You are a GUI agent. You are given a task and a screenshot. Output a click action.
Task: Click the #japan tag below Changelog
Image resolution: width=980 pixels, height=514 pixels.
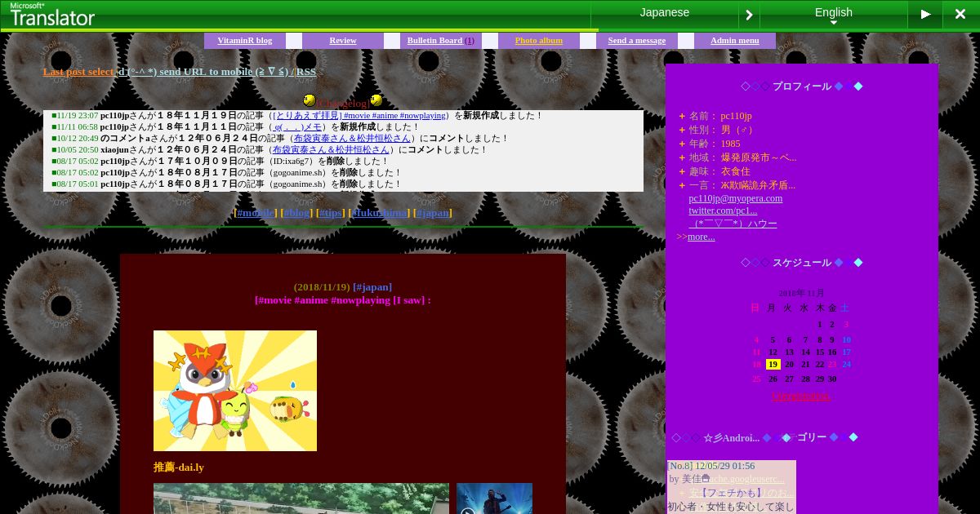pyautogui.click(x=433, y=213)
